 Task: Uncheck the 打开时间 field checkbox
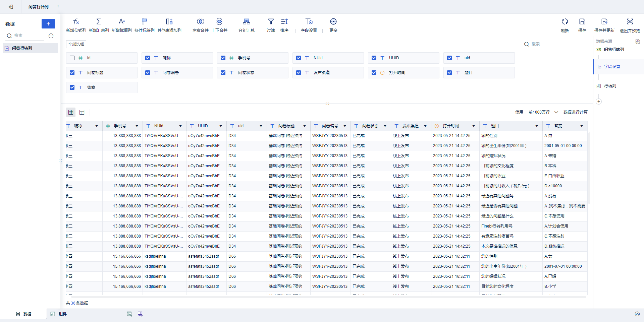[x=374, y=73]
